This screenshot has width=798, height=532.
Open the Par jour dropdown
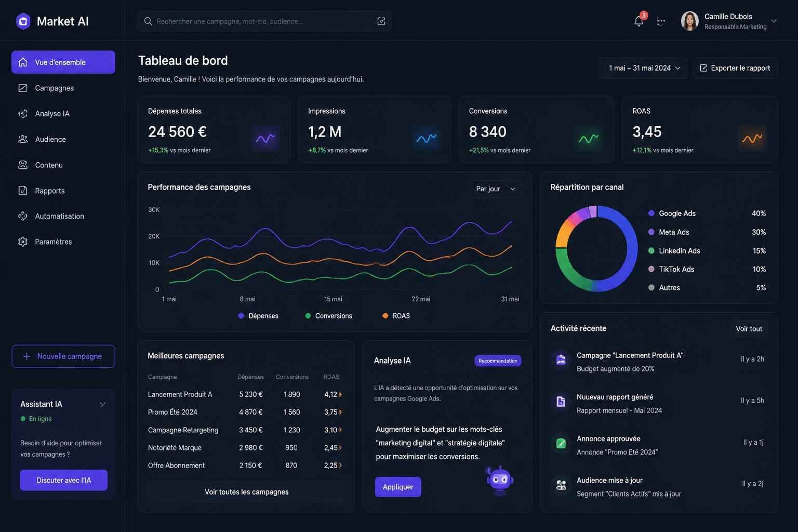(496, 189)
